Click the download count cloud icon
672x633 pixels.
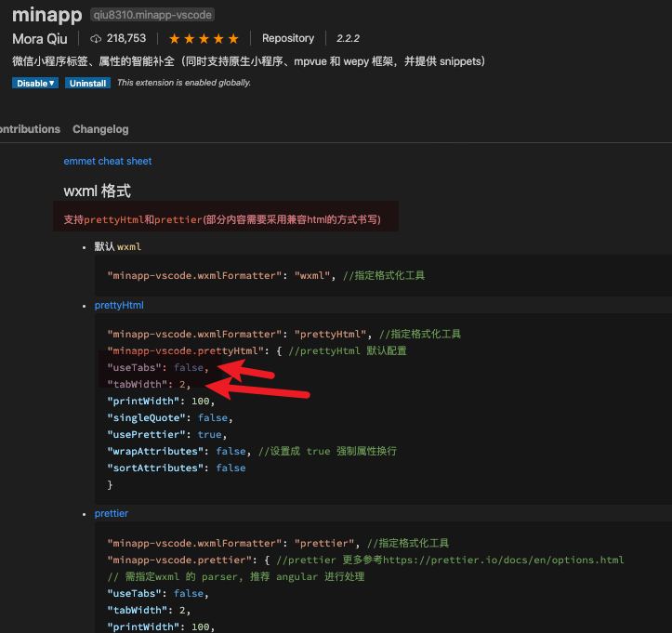point(96,39)
